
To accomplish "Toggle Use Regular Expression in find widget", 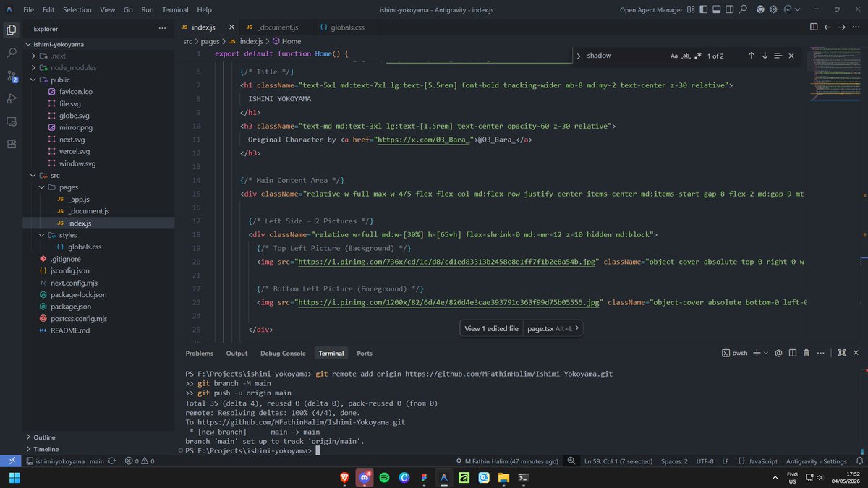I will [697, 56].
